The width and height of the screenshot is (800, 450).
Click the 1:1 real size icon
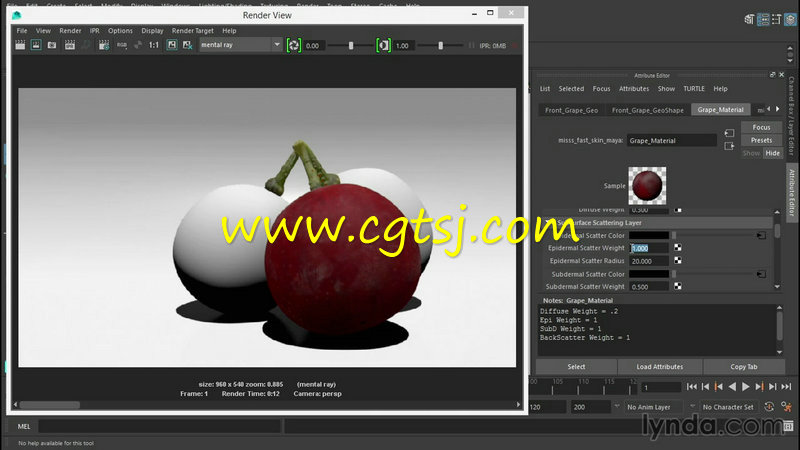tap(154, 45)
